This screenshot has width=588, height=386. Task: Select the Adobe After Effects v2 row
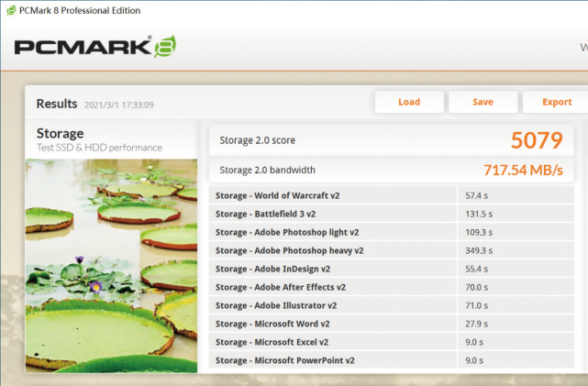[x=391, y=288]
